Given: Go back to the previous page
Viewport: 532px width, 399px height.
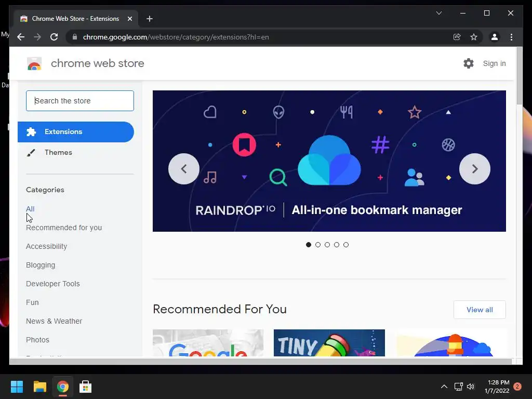Looking at the screenshot, I should coord(21,37).
